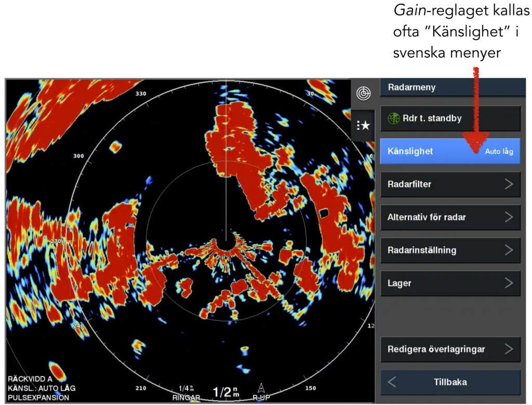The width and height of the screenshot is (532, 405).
Task: Click the 1/2 nm range scale readout
Action: click(225, 393)
